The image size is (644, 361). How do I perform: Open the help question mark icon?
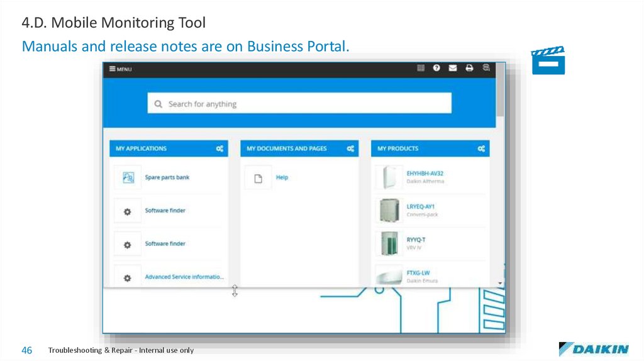click(436, 68)
